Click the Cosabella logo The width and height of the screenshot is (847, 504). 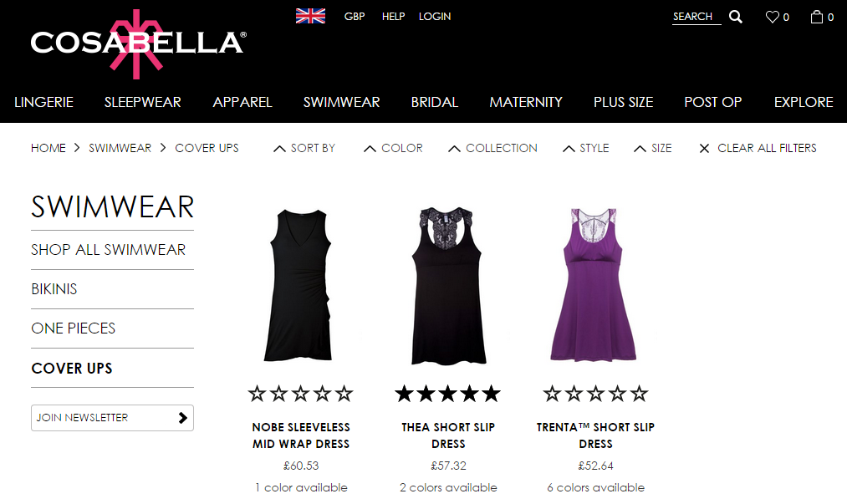point(138,43)
